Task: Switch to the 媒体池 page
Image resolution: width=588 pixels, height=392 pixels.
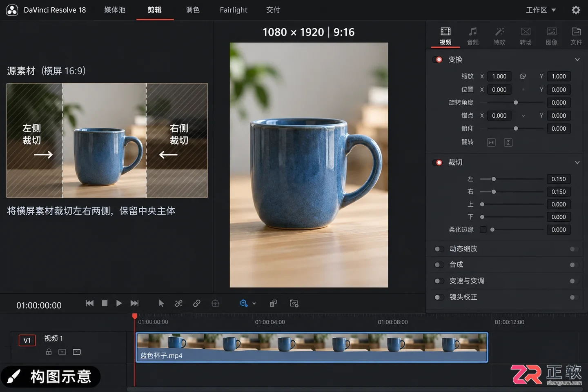Action: [115, 10]
